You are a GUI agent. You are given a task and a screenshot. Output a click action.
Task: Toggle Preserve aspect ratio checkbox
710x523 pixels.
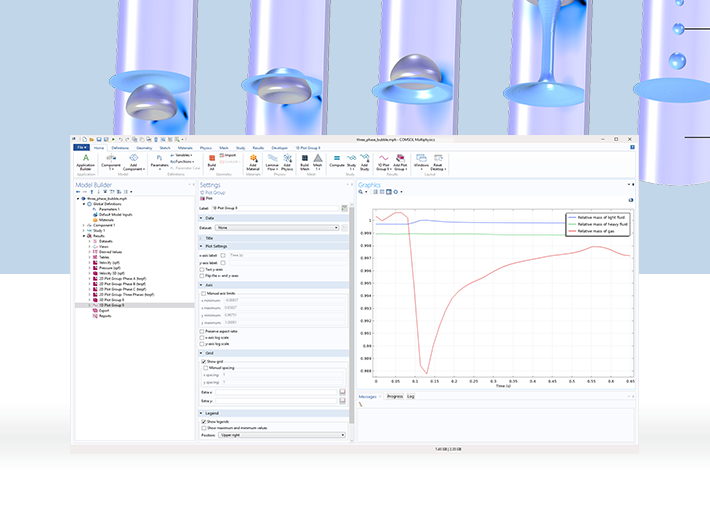tap(202, 331)
